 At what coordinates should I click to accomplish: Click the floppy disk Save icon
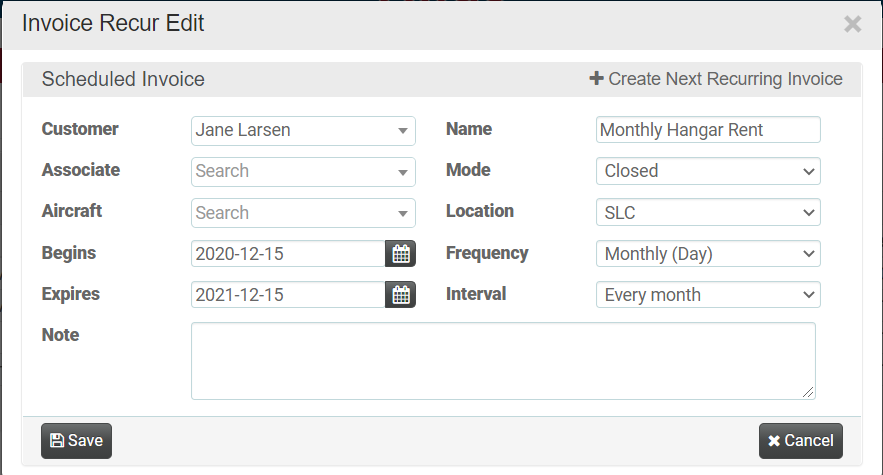click(57, 441)
